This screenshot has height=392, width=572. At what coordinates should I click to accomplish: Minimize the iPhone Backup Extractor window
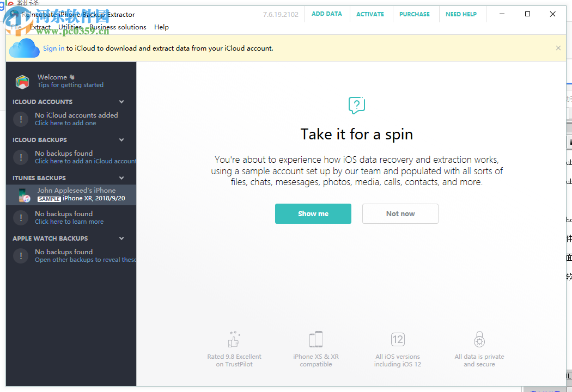502,14
